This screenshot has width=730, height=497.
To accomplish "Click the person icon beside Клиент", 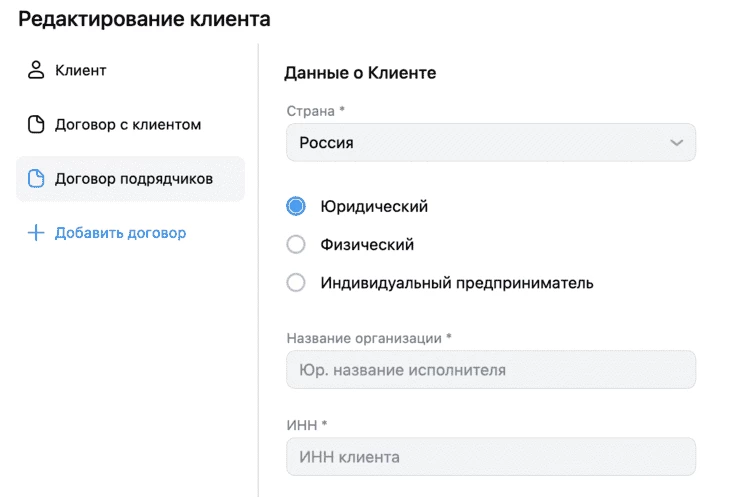I will tap(36, 70).
